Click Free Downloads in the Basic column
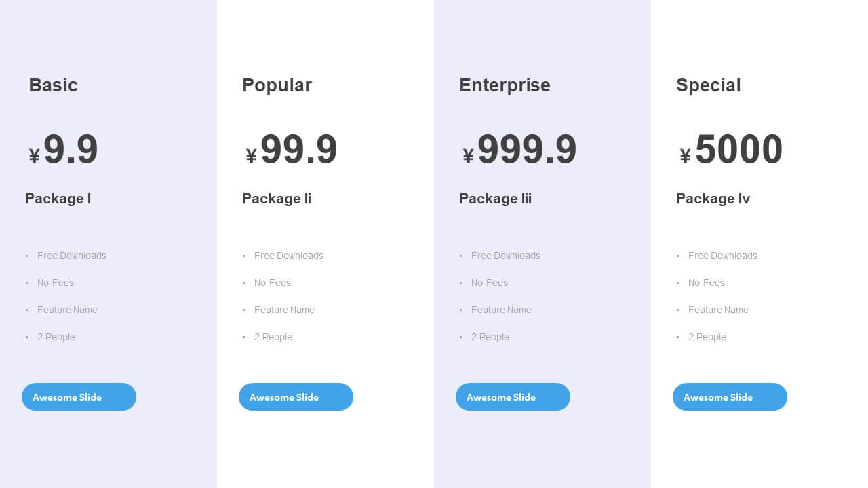Screen dimensions: 868x488 (72, 256)
